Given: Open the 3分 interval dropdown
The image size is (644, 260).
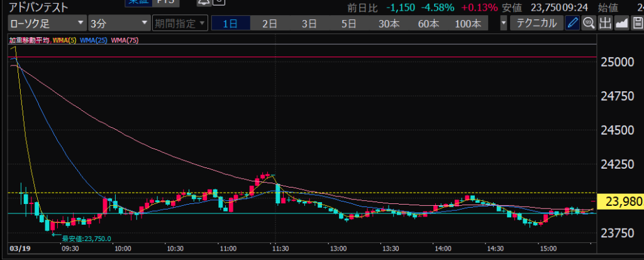Looking at the screenshot, I should pyautogui.click(x=118, y=24).
